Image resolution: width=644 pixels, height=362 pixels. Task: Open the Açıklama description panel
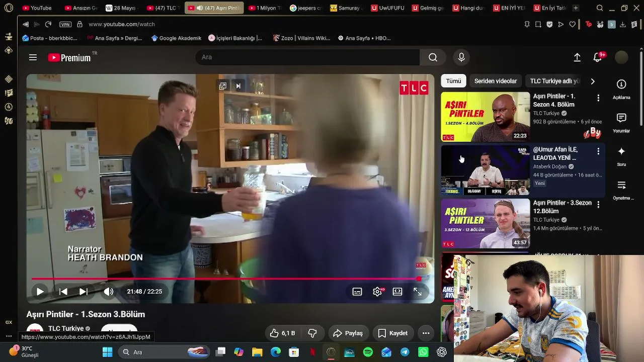(621, 89)
